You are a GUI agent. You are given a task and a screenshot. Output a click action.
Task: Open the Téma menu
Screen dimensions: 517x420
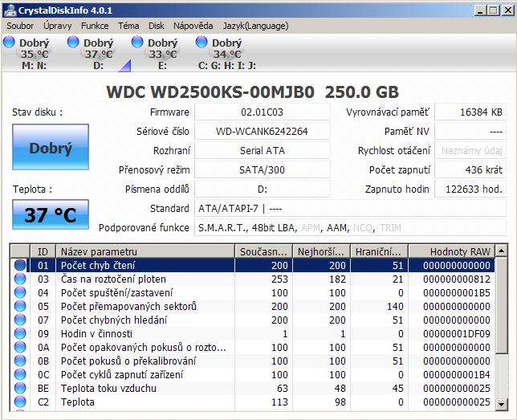point(128,26)
